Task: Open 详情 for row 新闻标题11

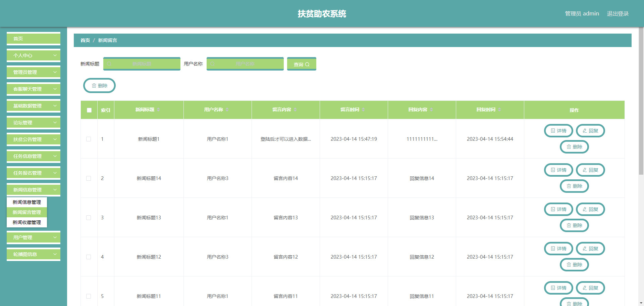Action: coord(558,288)
